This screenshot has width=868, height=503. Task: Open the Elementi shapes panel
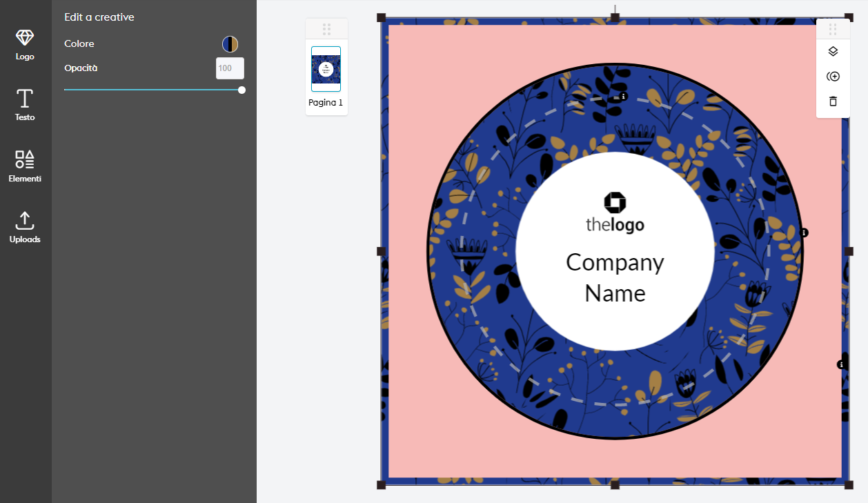coord(25,166)
